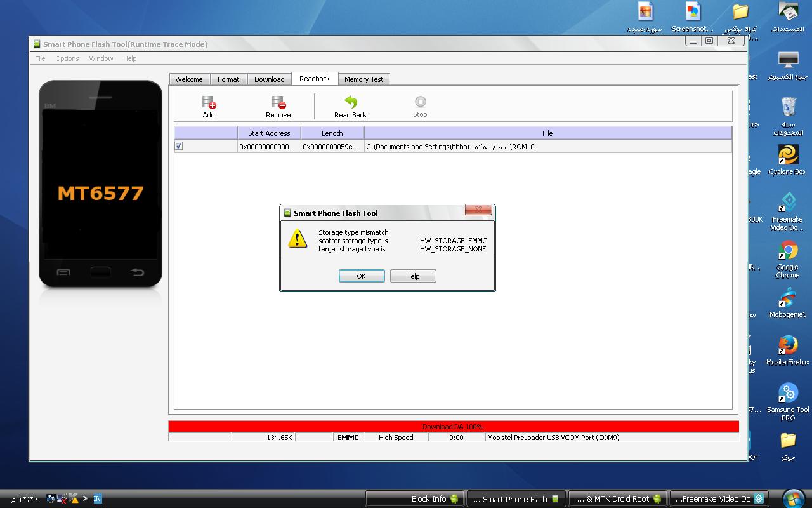Image resolution: width=812 pixels, height=508 pixels.
Task: Click OK in storage mismatch dialog
Action: coord(362,276)
